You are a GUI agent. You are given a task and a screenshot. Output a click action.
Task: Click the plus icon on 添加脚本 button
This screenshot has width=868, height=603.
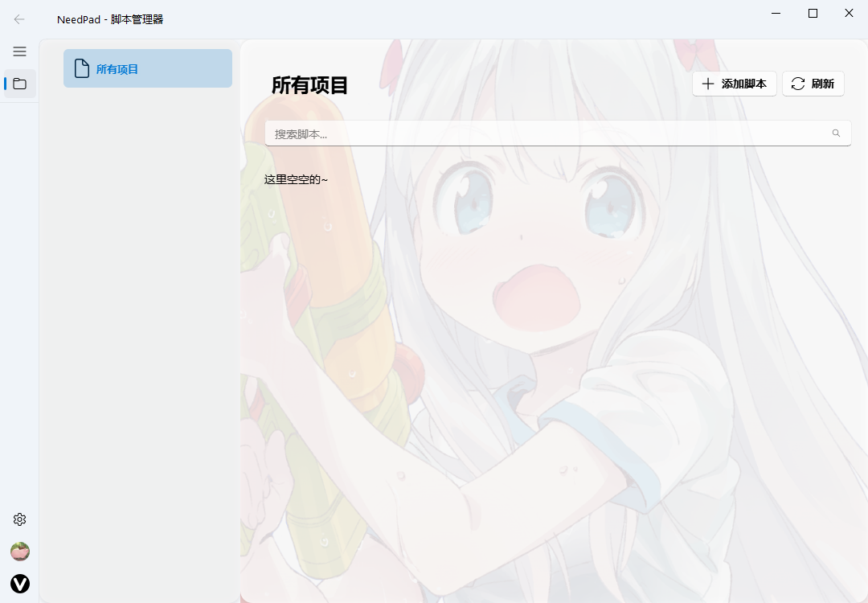[x=706, y=84]
